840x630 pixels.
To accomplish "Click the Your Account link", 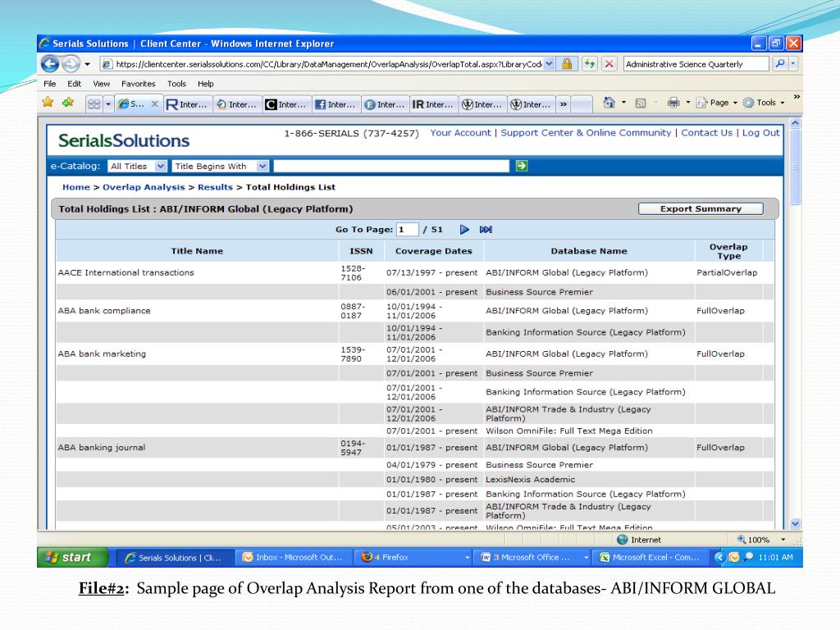I will [460, 133].
